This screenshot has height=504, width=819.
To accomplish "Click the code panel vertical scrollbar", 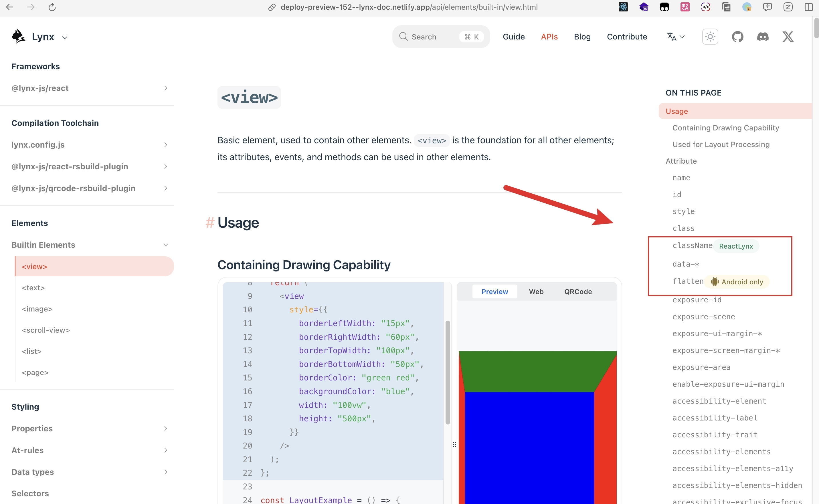I will (x=448, y=372).
